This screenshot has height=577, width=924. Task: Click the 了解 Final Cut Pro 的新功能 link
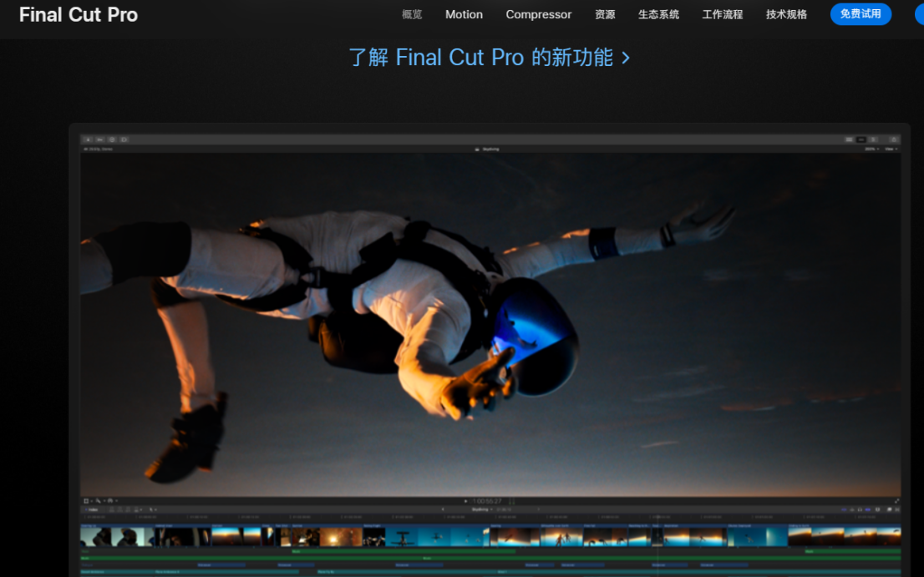point(490,57)
